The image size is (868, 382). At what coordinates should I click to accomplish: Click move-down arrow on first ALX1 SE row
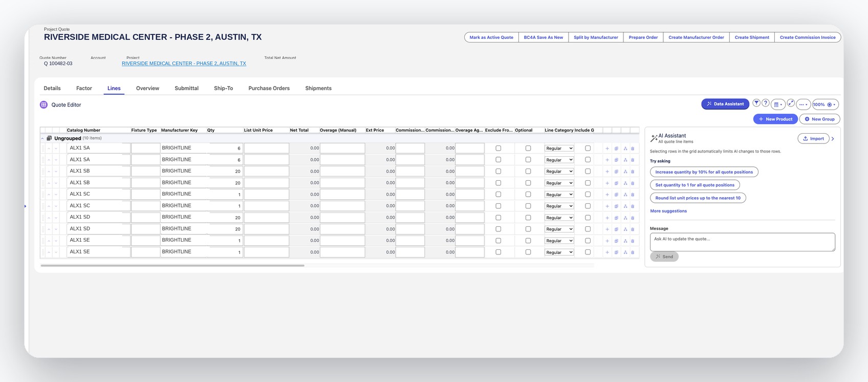click(x=56, y=241)
